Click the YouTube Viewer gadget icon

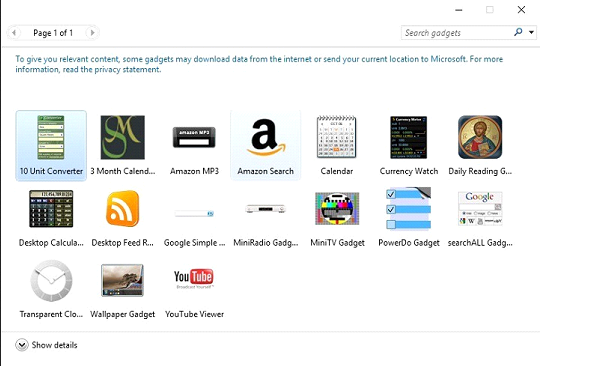point(194,279)
